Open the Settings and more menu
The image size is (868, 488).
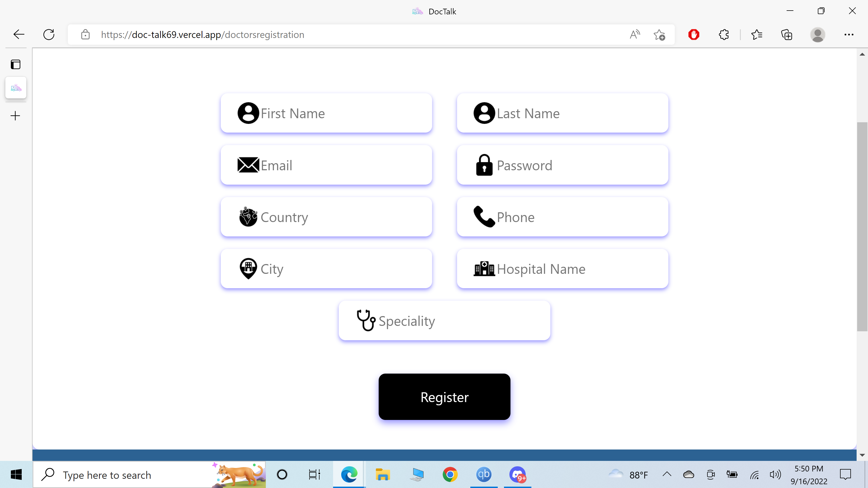click(849, 34)
